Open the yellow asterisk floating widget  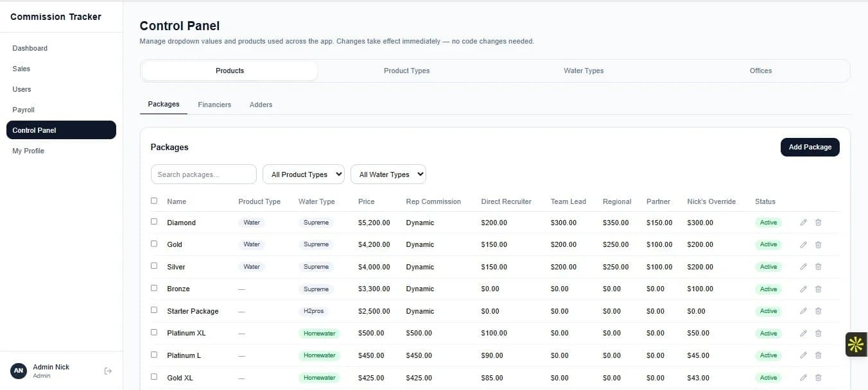(x=856, y=344)
